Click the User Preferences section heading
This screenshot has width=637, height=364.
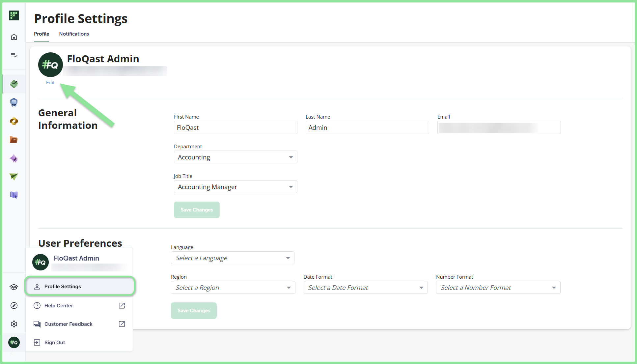[80, 243]
